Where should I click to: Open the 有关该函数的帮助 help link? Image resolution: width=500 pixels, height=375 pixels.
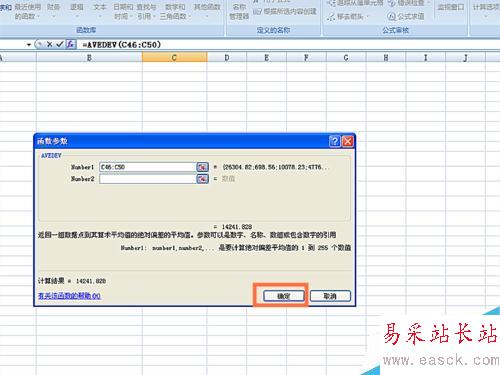point(69,296)
